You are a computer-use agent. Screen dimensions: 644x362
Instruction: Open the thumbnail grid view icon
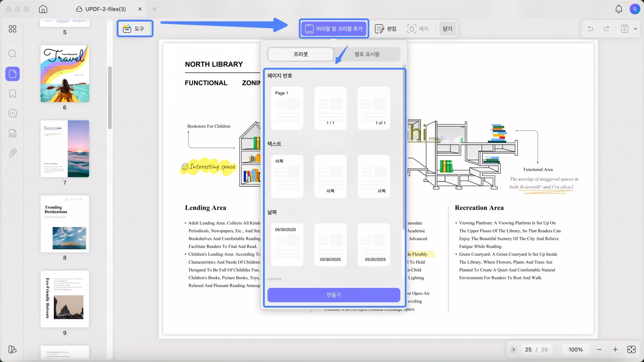(12, 29)
